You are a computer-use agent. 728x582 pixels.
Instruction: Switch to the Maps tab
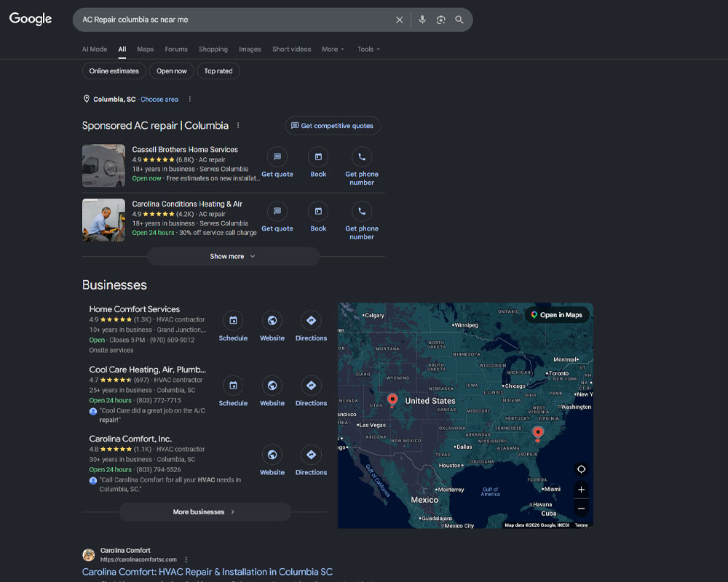pos(146,49)
